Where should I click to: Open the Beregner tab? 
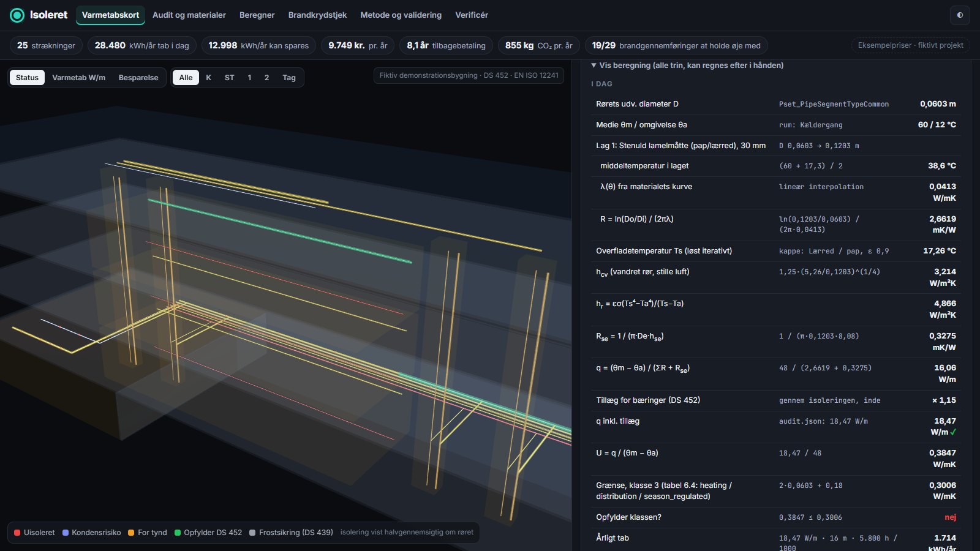[257, 15]
